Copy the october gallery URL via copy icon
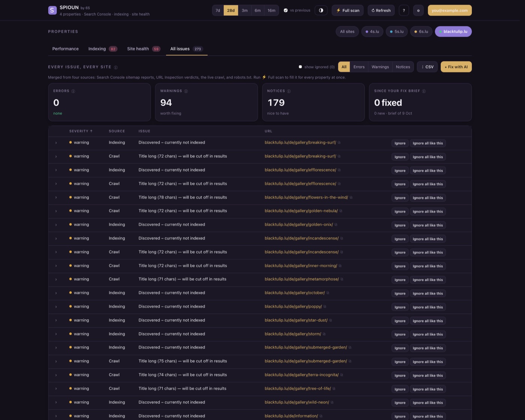This screenshot has height=420, width=525. click(x=328, y=293)
